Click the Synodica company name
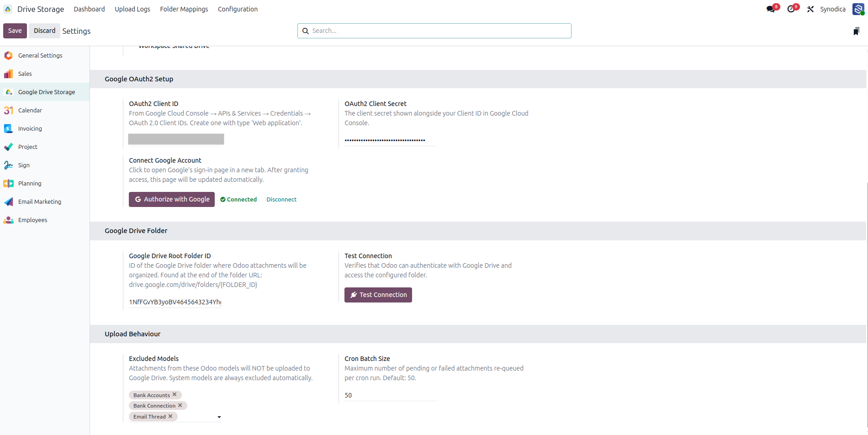The image size is (868, 435). (832, 9)
